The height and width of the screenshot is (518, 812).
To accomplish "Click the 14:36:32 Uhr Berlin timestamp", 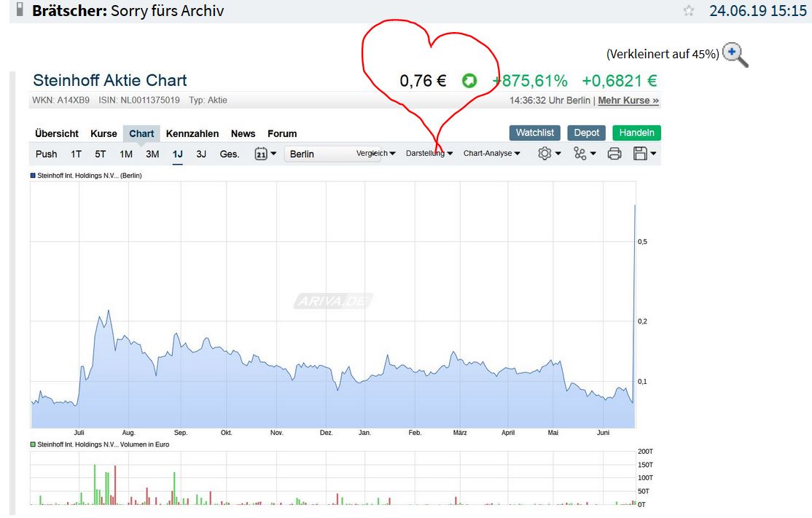I will (x=550, y=101).
